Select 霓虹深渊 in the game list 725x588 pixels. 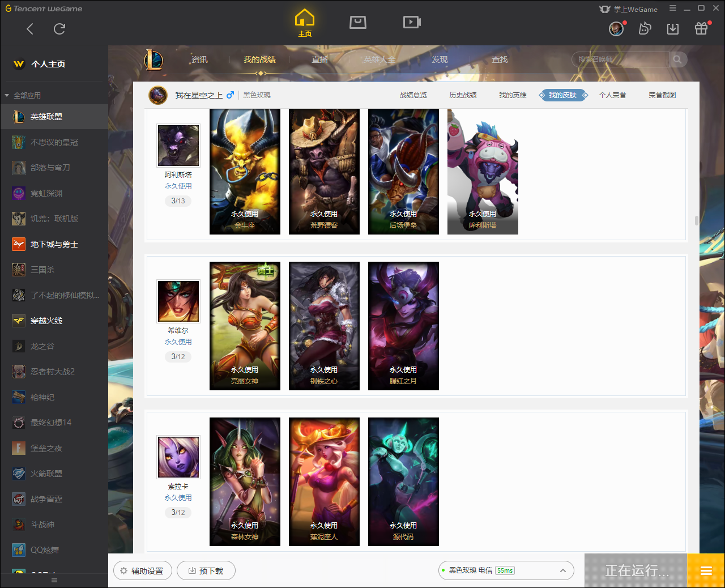[54, 193]
